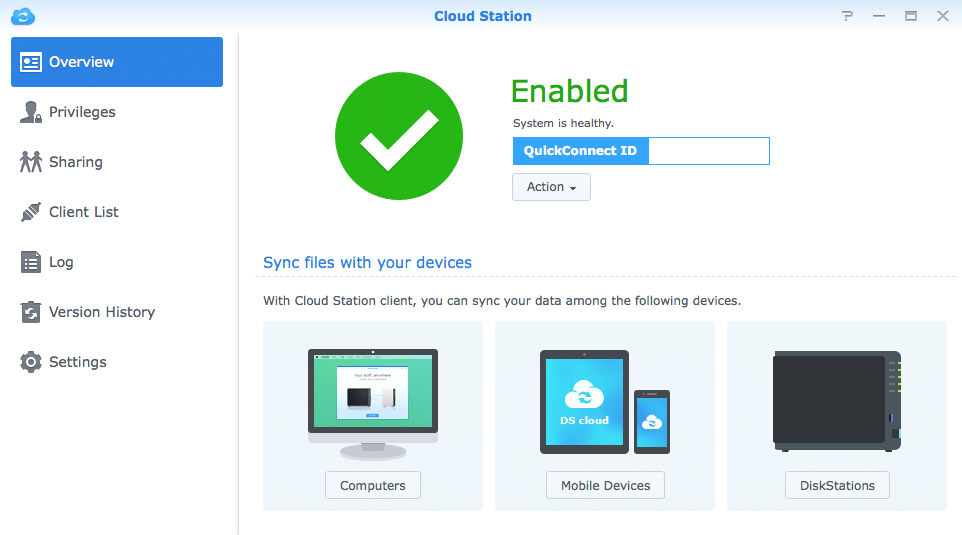The width and height of the screenshot is (962, 535).
Task: Maximize the Cloud Station window
Action: (911, 16)
